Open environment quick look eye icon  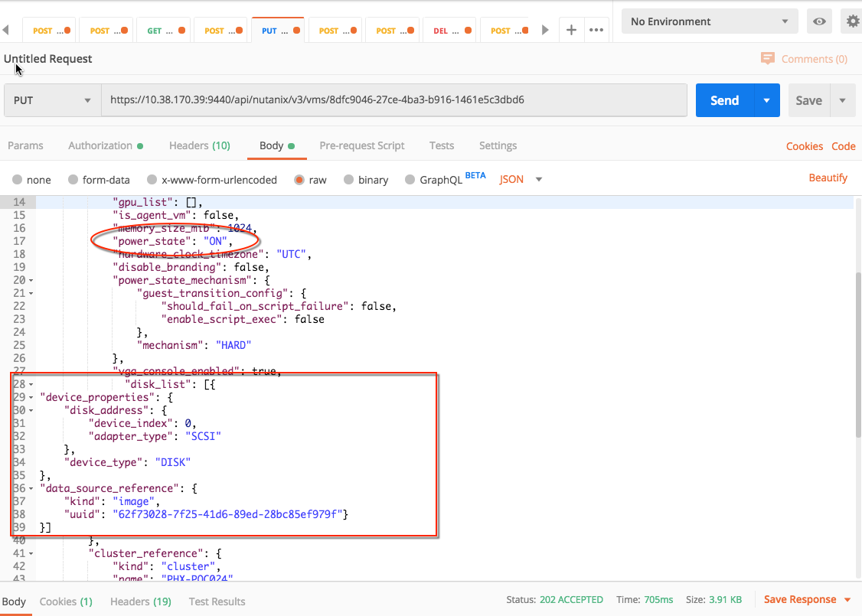click(x=819, y=21)
